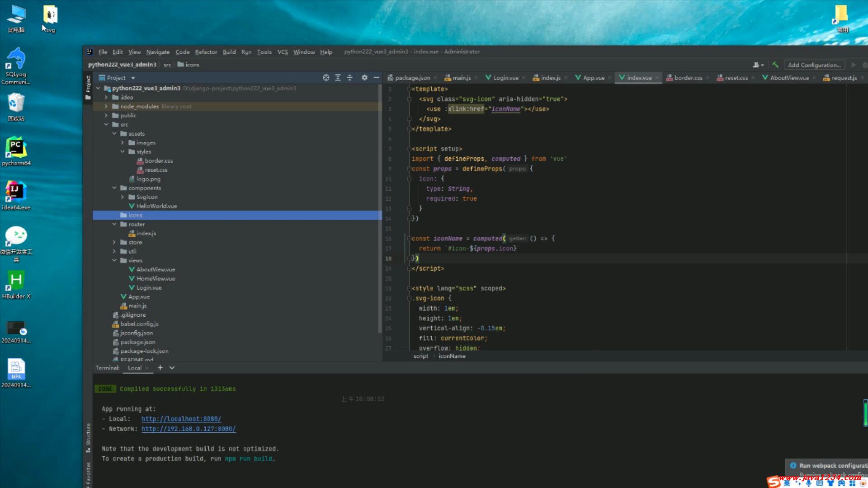Click the Run arrow in the toolbar

click(x=854, y=65)
